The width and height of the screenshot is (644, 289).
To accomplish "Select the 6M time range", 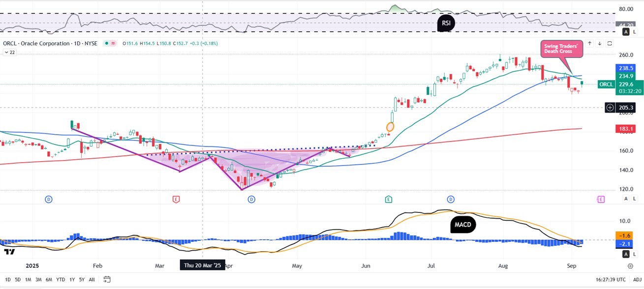I will (49, 279).
